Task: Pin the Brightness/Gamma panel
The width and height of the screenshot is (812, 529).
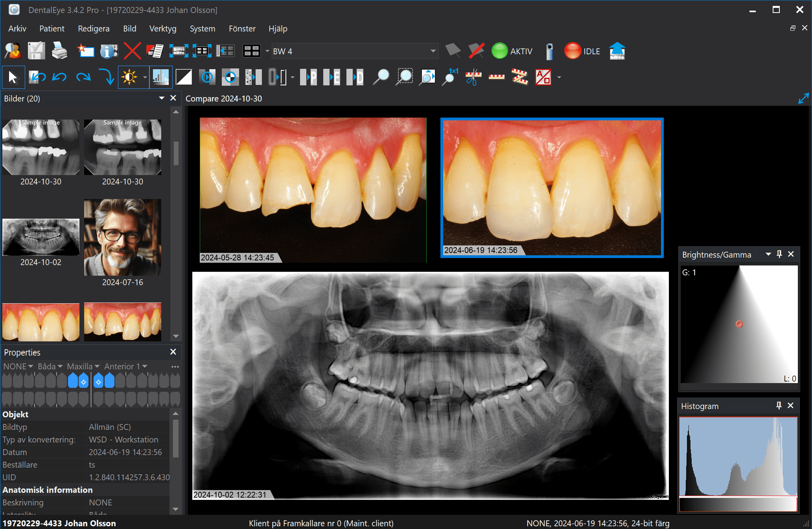Action: [779, 254]
